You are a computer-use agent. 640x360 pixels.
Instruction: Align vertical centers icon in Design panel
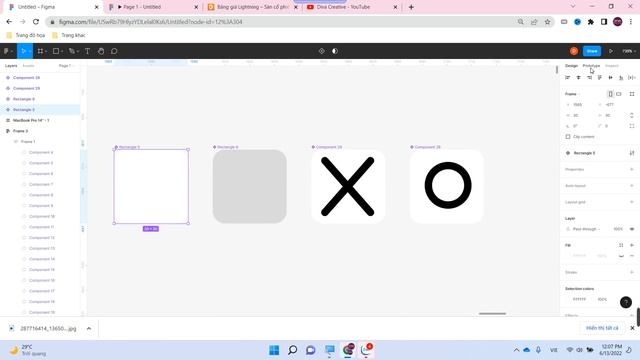(611, 78)
